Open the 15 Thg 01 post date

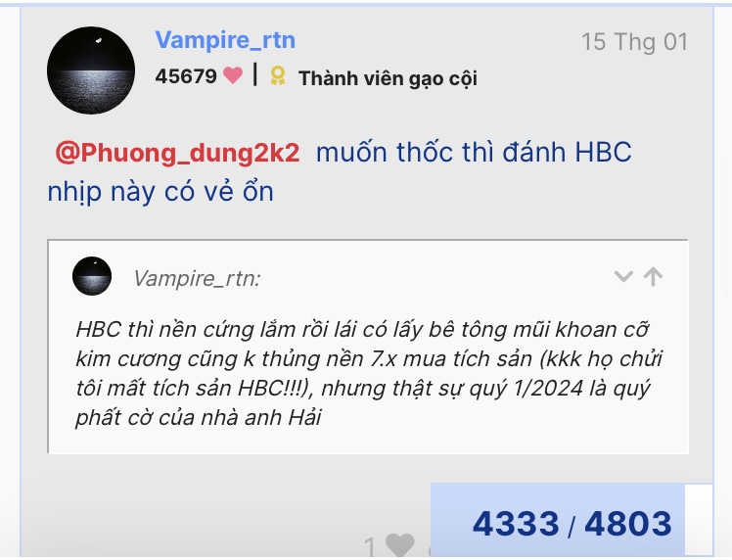634,42
